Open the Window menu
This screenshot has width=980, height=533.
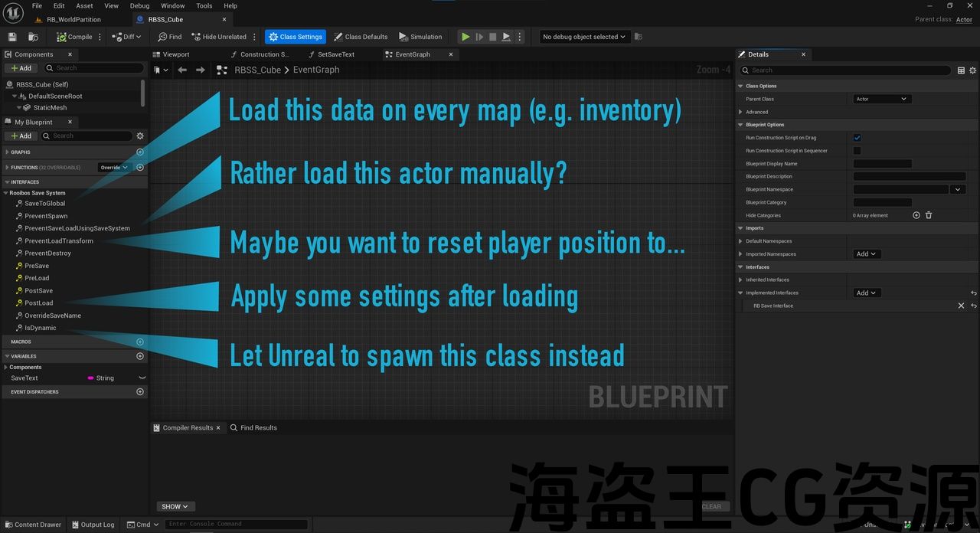[x=172, y=5]
